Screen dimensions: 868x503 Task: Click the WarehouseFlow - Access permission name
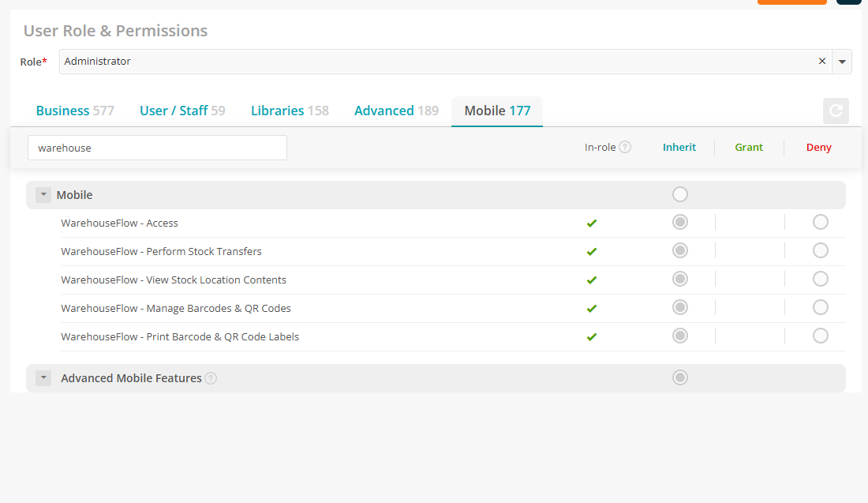coord(120,223)
